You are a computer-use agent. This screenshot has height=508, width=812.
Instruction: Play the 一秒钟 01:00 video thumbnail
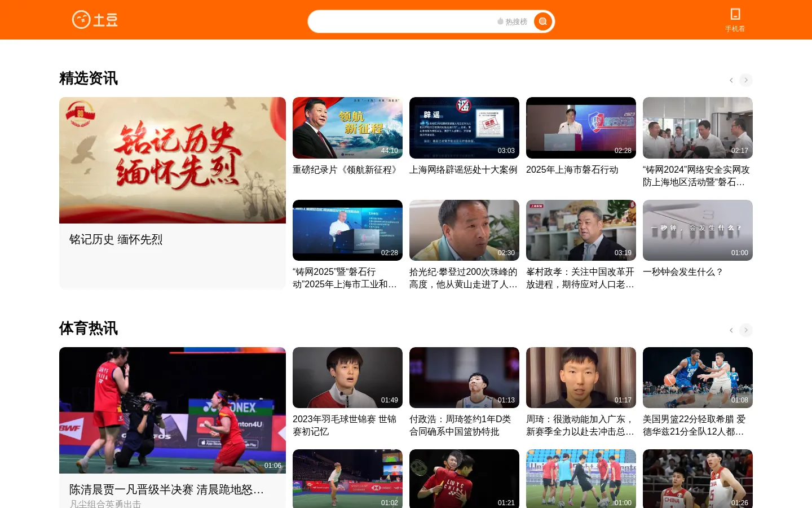point(698,230)
